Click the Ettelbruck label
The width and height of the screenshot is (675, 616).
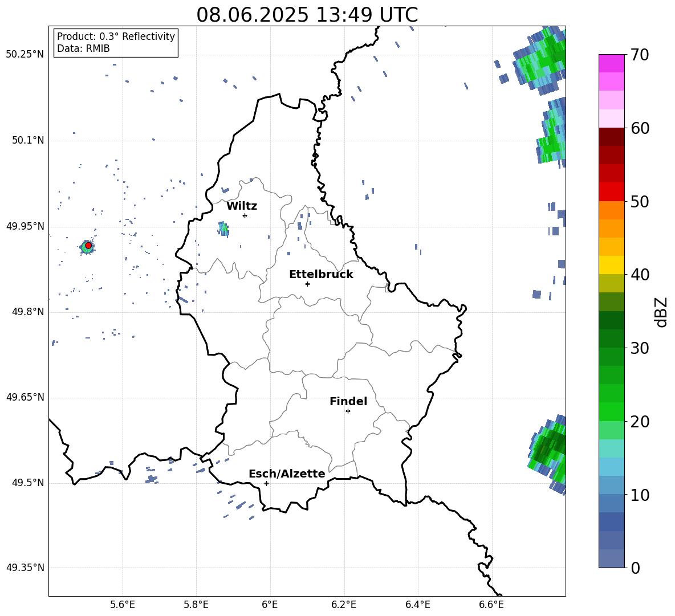click(x=321, y=275)
